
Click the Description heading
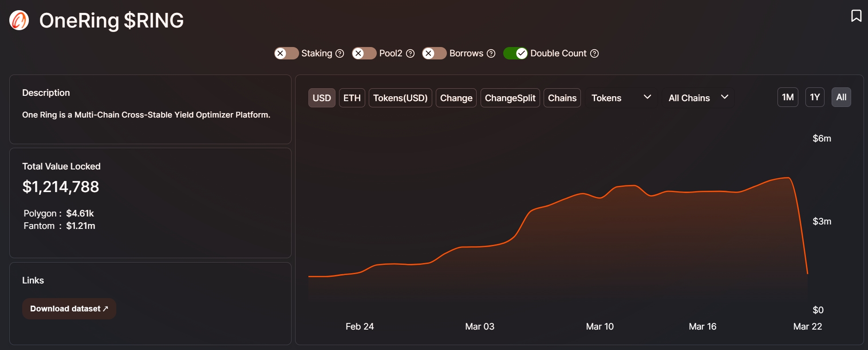[x=46, y=93]
